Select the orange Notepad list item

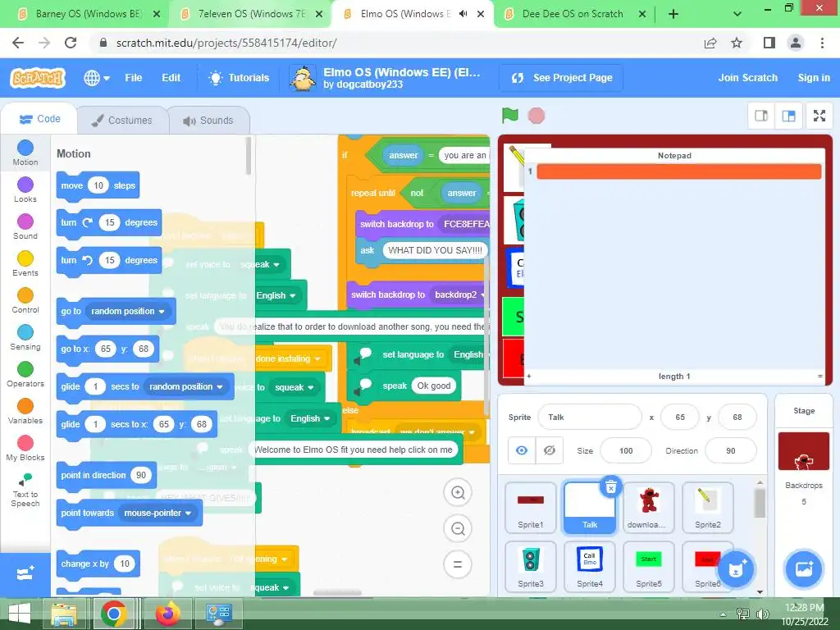point(678,171)
